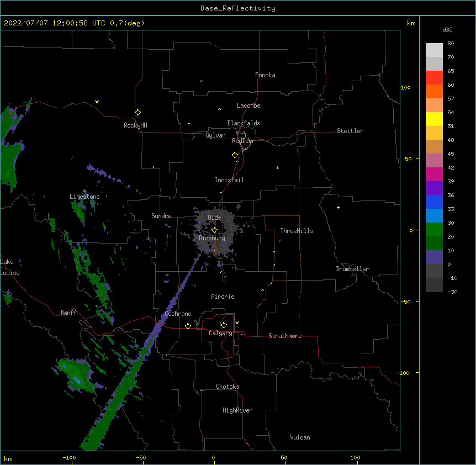This screenshot has height=465, width=476.
Task: Click the dBZ legend heading
Action: click(x=447, y=30)
